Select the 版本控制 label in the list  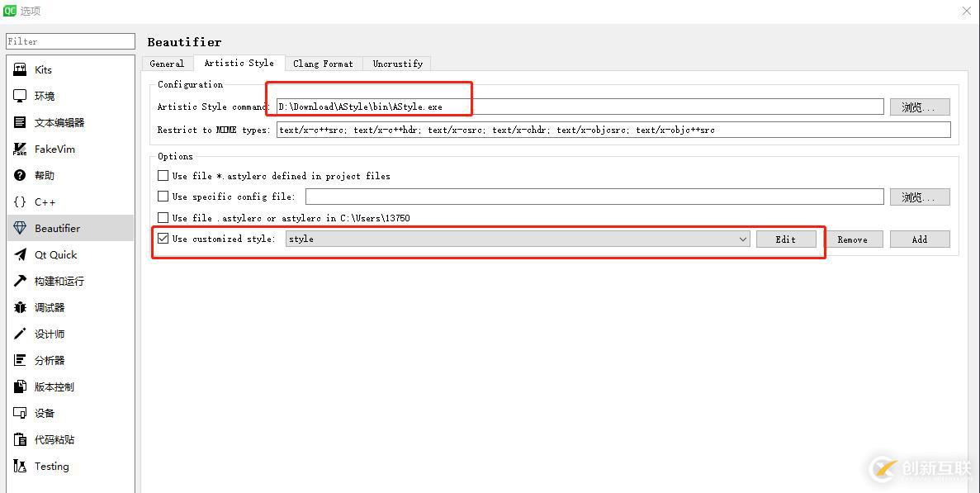point(54,386)
